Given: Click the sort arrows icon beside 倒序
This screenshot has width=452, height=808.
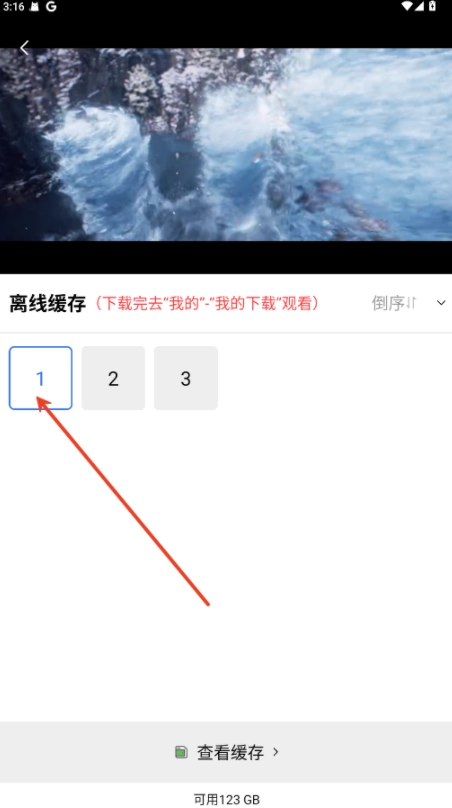Looking at the screenshot, I should coord(411,304).
